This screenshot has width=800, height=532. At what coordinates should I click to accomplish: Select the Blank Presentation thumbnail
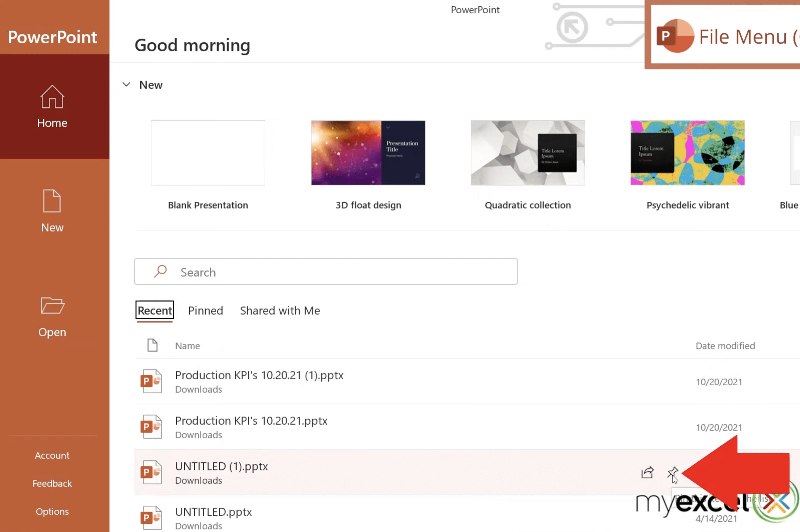tap(208, 153)
